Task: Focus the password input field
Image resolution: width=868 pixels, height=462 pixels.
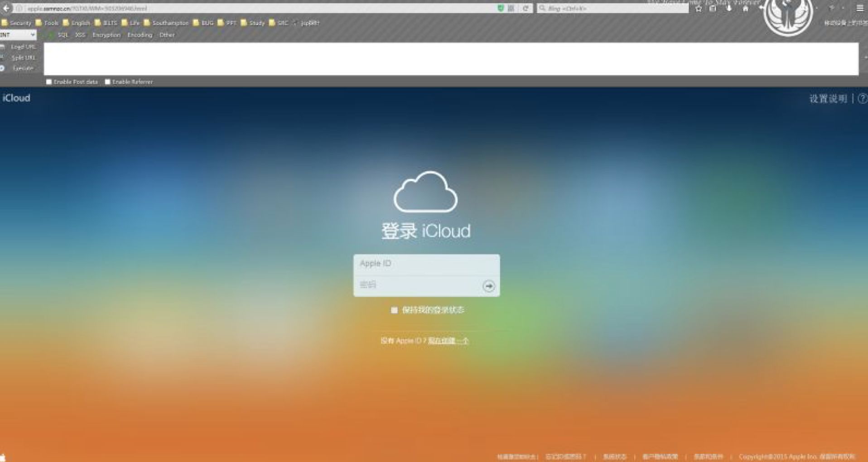Action: tap(418, 286)
